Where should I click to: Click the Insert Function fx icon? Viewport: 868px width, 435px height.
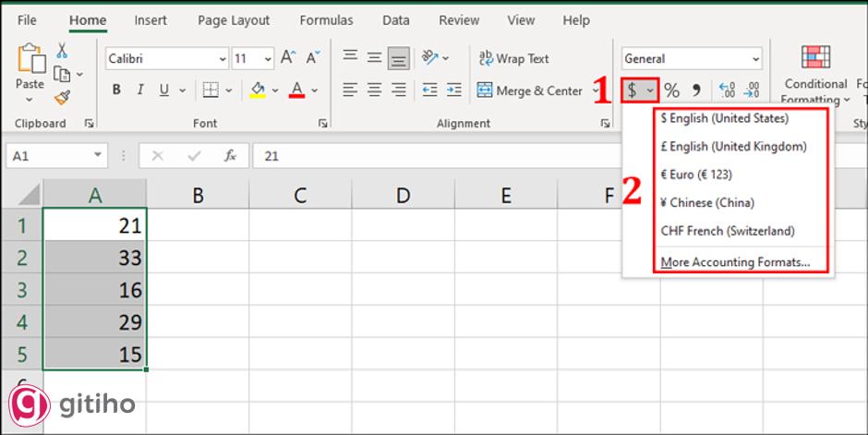click(x=231, y=156)
